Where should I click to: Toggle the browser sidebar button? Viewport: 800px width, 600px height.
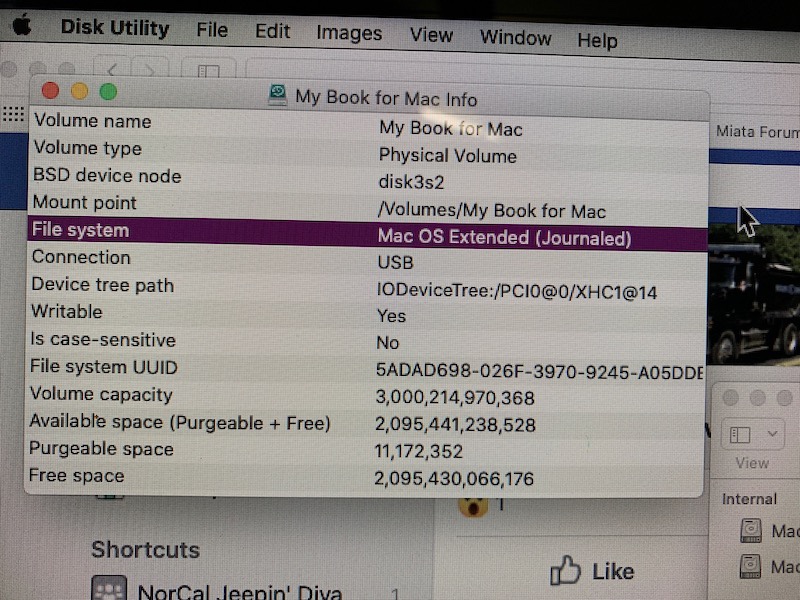tap(209, 70)
